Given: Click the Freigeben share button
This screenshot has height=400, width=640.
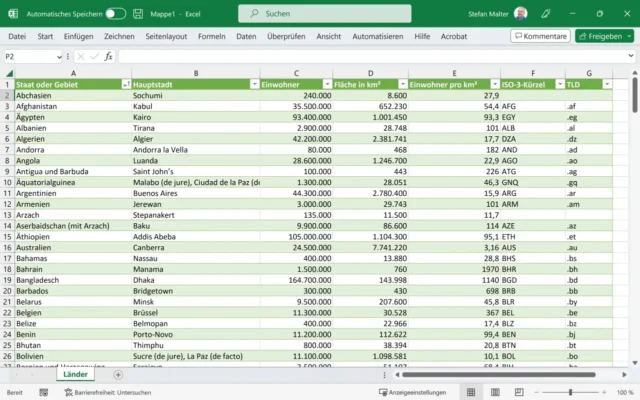Looking at the screenshot, I should 600,36.
